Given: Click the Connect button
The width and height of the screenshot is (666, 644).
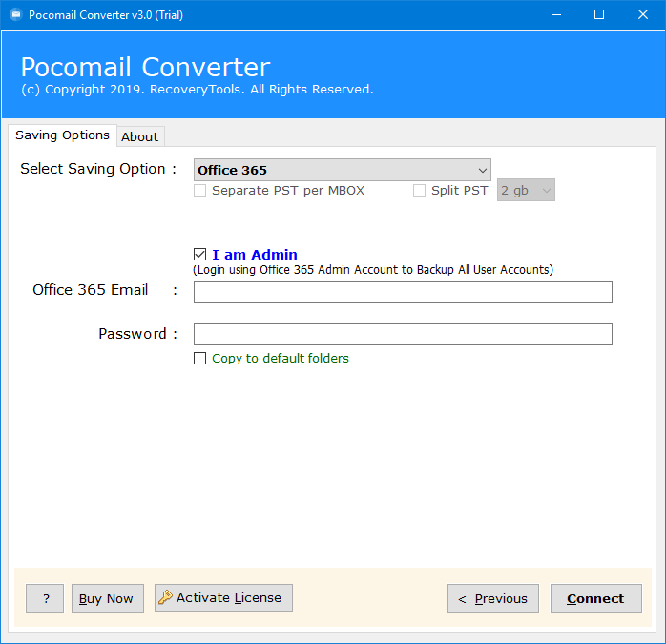Looking at the screenshot, I should 596,598.
